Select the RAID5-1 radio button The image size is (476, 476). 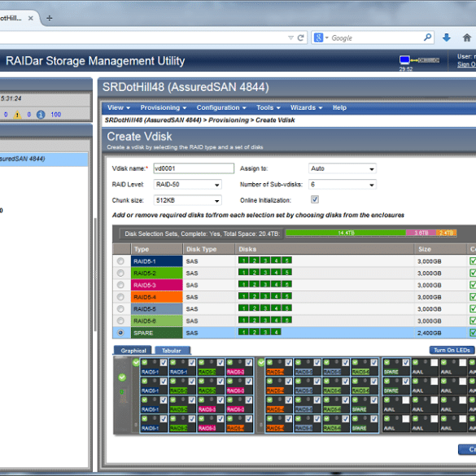click(120, 260)
